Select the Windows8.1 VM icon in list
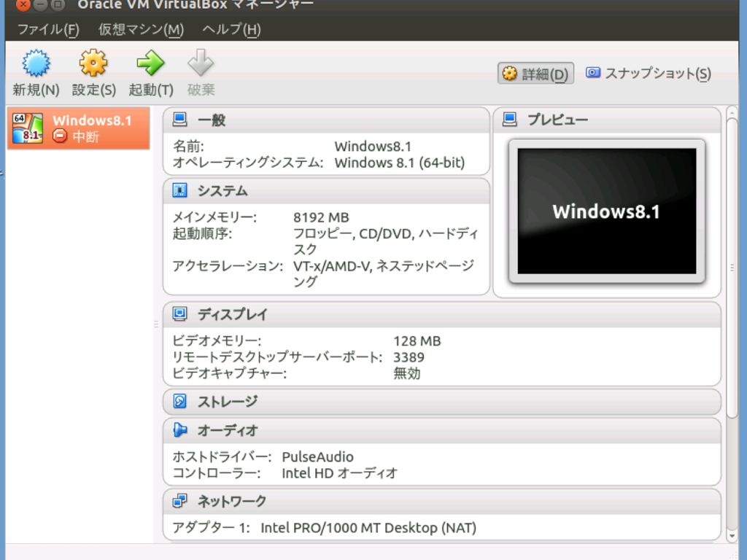Screen dimensions: 747x560 [x=28, y=128]
